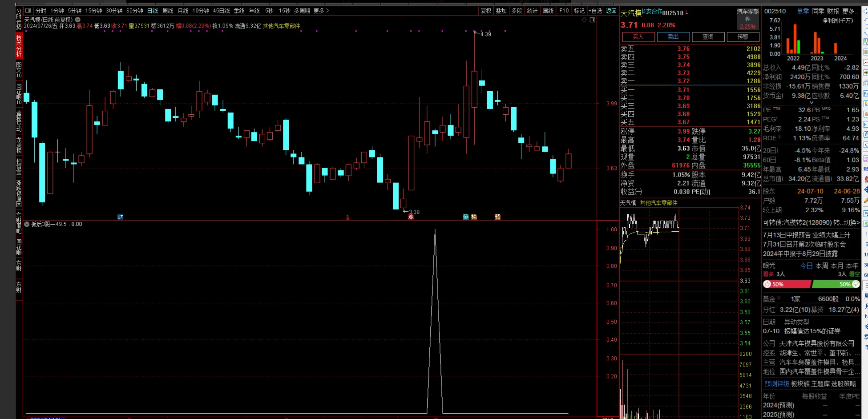Expand dropdown next to 天汽模(日线 前复权)
This screenshot has height=419, width=868.
coord(78,20)
